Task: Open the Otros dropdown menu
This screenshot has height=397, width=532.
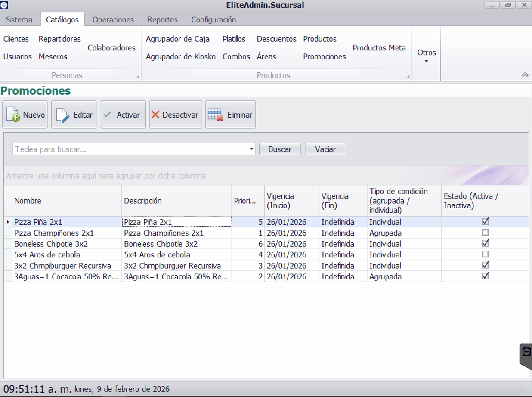Action: click(x=426, y=56)
